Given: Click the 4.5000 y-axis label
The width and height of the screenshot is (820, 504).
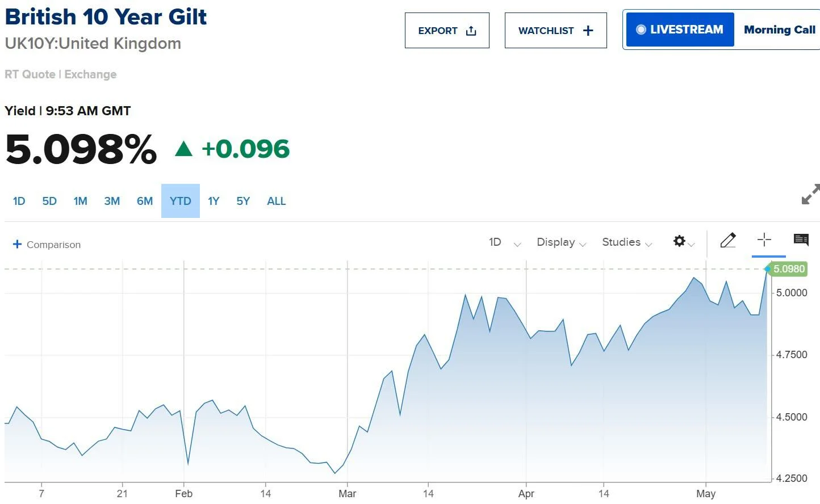Looking at the screenshot, I should [792, 417].
